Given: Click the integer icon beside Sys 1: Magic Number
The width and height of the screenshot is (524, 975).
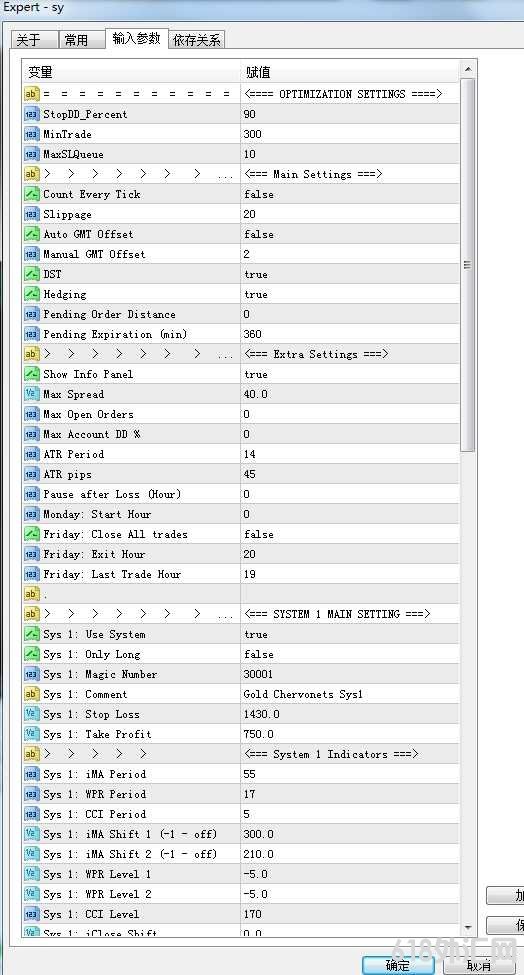Looking at the screenshot, I should pyautogui.click(x=31, y=674).
